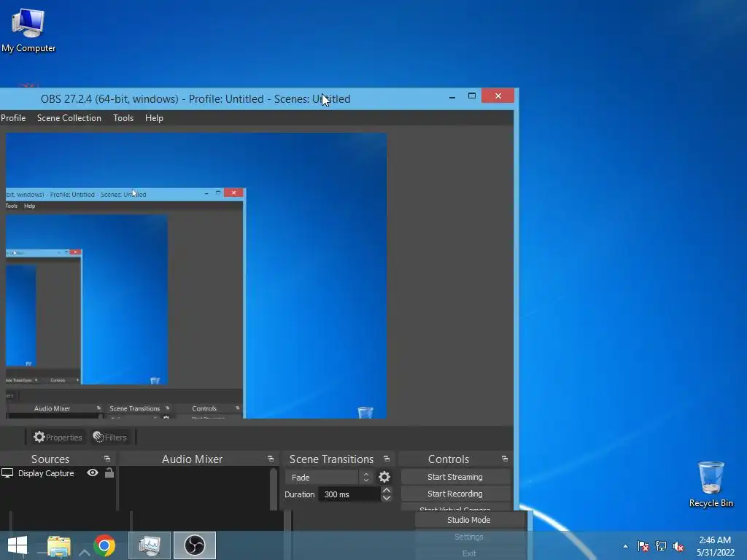Image resolution: width=747 pixels, height=560 pixels.
Task: Select the Recycle Bin desktop icon
Action: [x=711, y=484]
